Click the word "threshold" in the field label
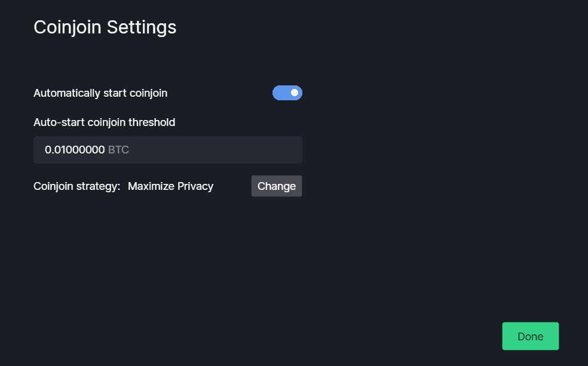The width and height of the screenshot is (588, 366). 152,122
